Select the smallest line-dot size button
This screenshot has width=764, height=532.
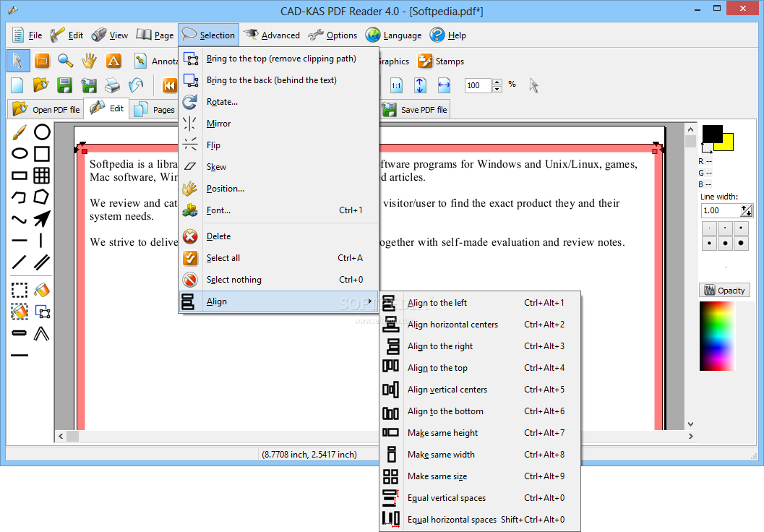click(x=710, y=228)
